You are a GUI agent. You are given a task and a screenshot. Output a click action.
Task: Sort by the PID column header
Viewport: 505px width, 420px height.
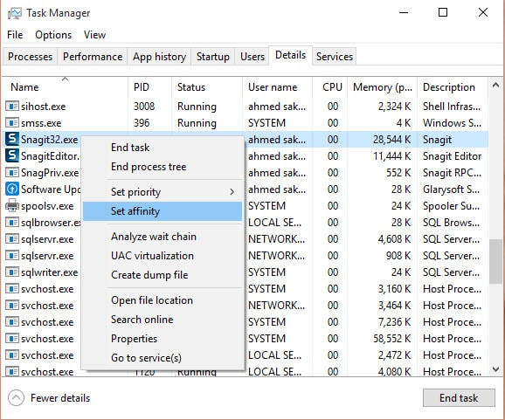click(x=149, y=87)
